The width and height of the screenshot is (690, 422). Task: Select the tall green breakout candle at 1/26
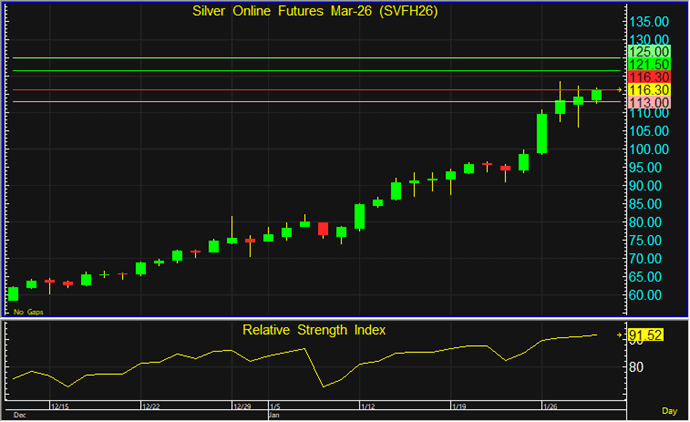pyautogui.click(x=542, y=133)
